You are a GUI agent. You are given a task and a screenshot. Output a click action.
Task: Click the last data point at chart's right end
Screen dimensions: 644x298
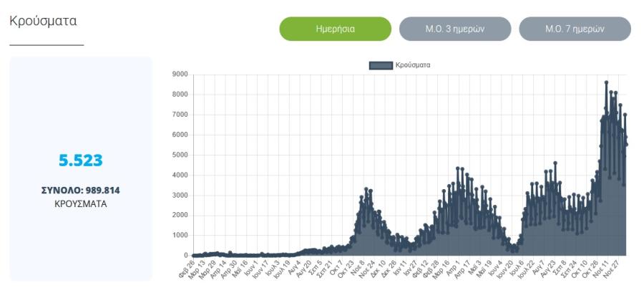click(626, 144)
